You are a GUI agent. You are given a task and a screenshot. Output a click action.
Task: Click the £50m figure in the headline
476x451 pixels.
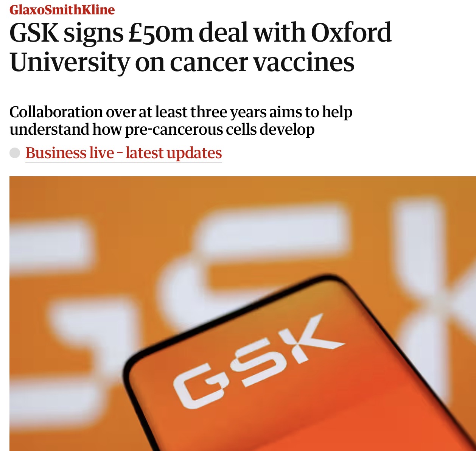tap(161, 33)
